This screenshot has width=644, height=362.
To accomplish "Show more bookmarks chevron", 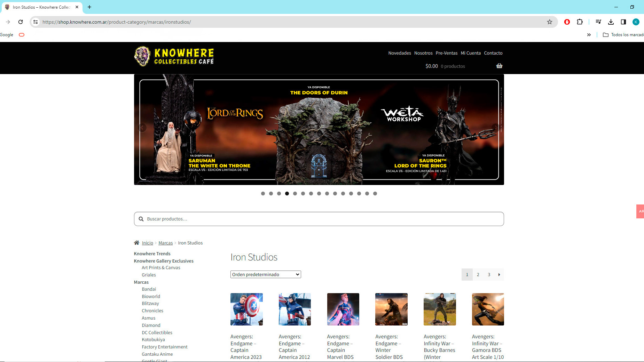I will click(589, 35).
